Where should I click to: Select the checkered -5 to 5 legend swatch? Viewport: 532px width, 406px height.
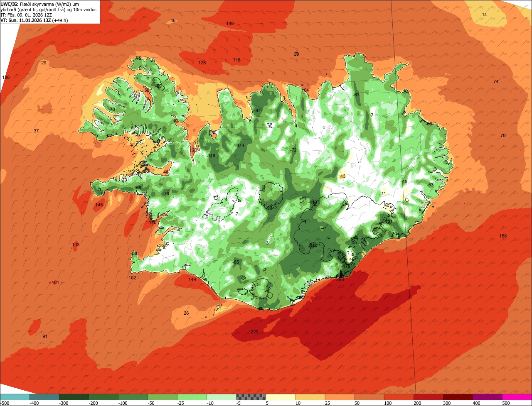tap(251, 397)
